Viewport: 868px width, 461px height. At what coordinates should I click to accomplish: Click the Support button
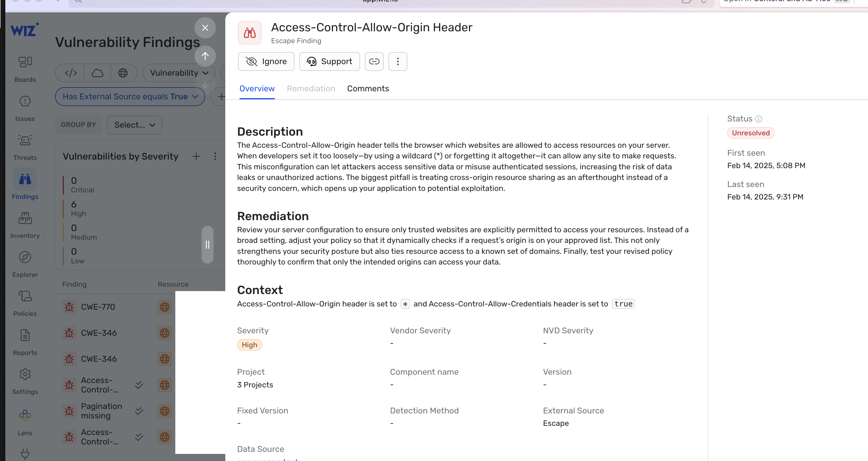click(x=329, y=61)
